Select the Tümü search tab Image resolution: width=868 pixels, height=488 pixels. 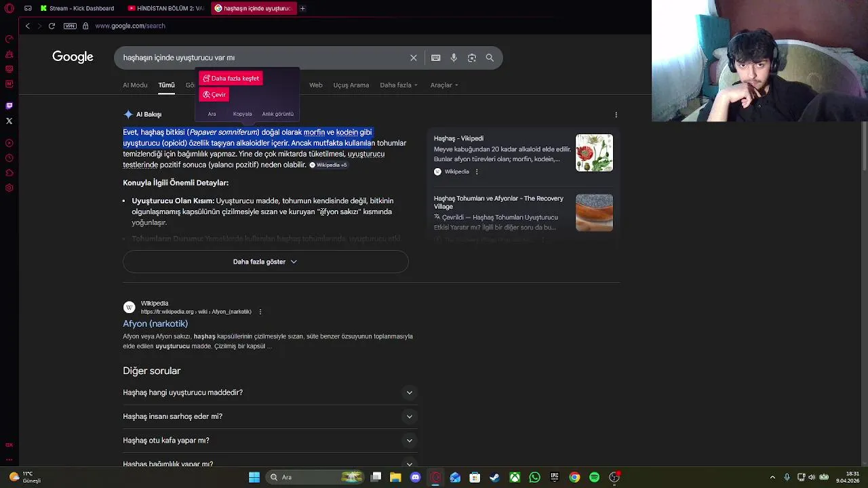click(166, 85)
